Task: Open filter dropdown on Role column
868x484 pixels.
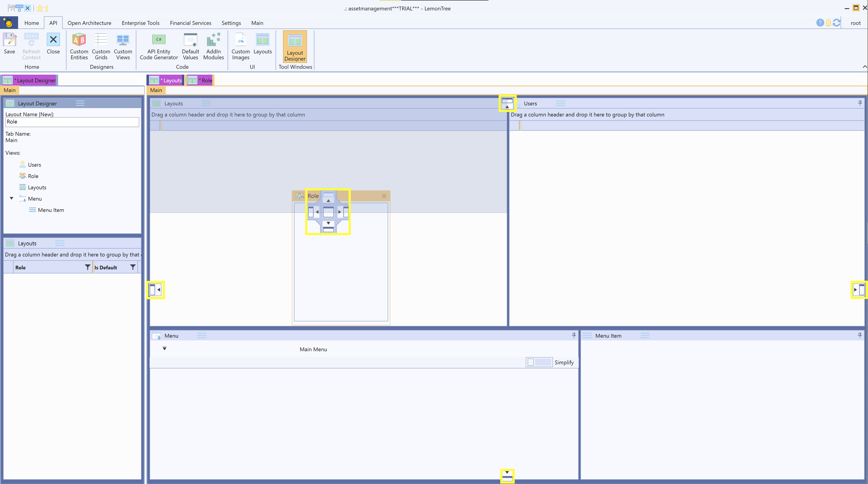Action: 87,267
